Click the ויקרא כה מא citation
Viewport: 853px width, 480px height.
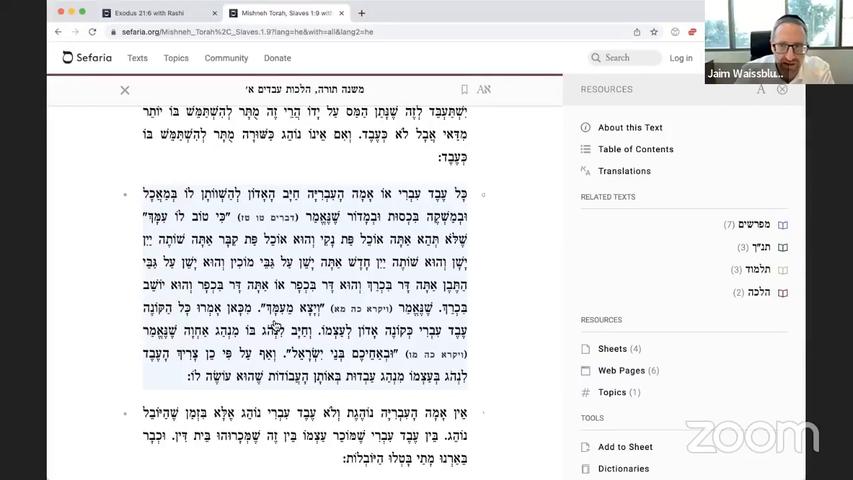pos(361,309)
